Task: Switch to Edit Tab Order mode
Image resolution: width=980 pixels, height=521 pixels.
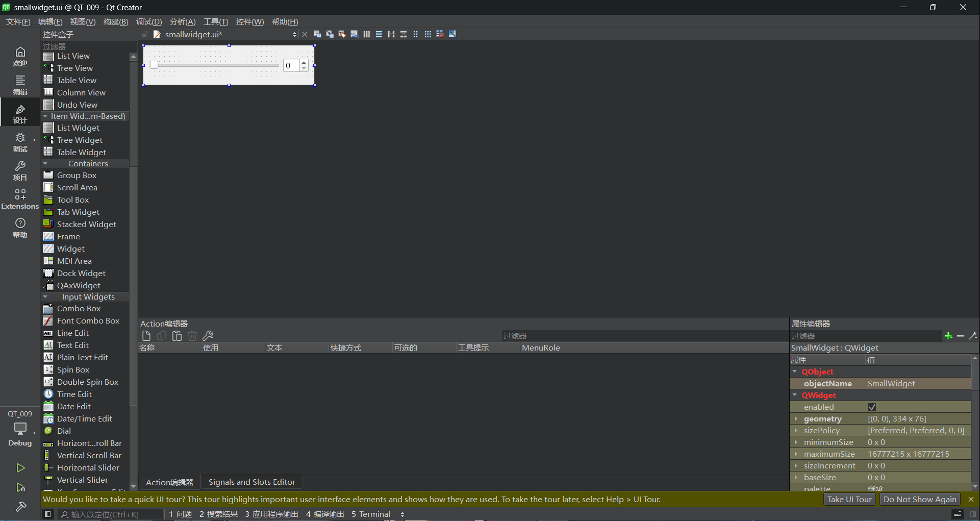Action: coord(354,34)
